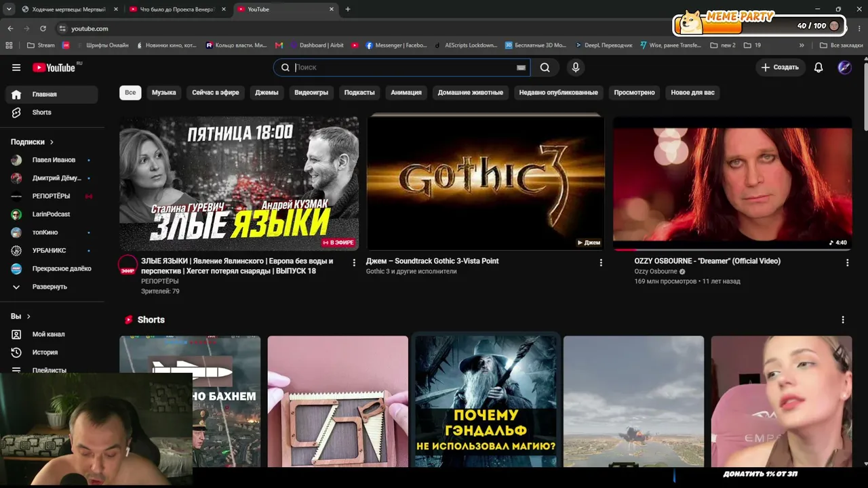Open the account avatar menu
This screenshot has width=868, height=488.
844,67
